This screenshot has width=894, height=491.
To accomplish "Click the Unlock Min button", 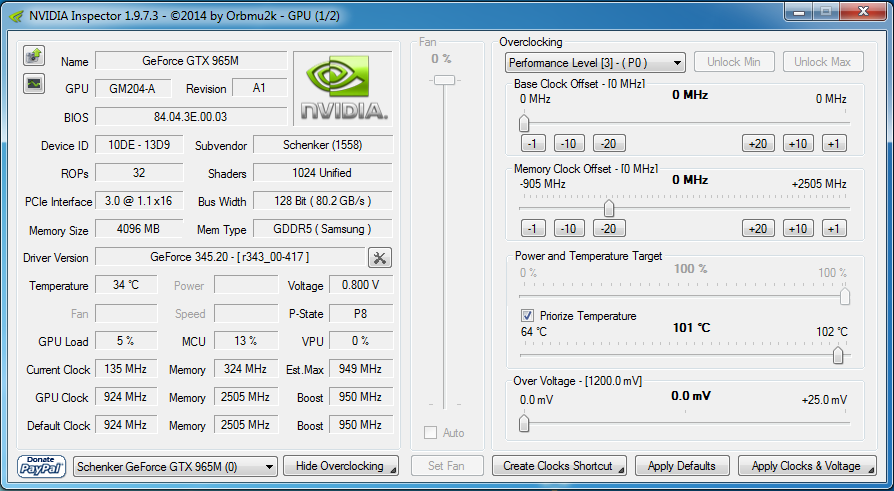I will (734, 62).
